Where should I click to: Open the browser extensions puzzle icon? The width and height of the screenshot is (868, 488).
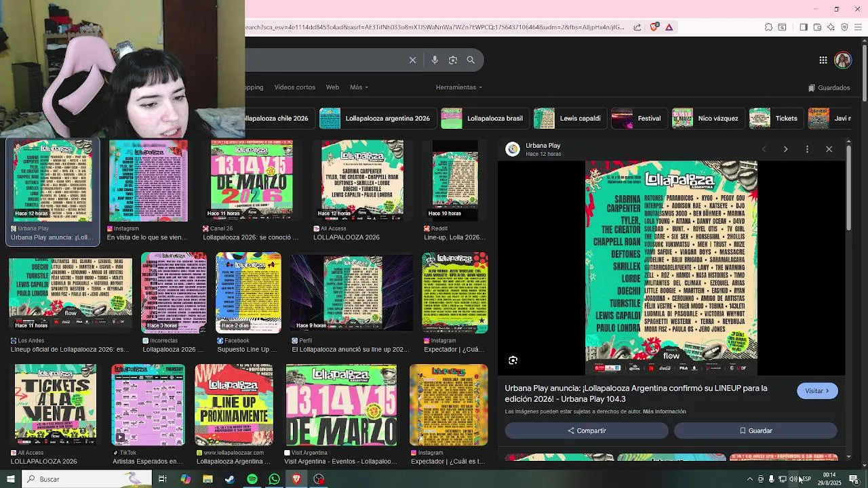(x=768, y=27)
